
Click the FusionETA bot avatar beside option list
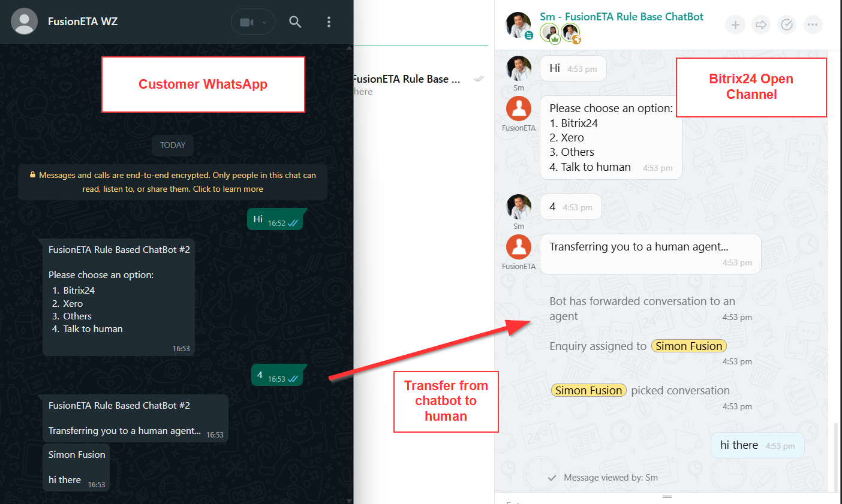[519, 109]
